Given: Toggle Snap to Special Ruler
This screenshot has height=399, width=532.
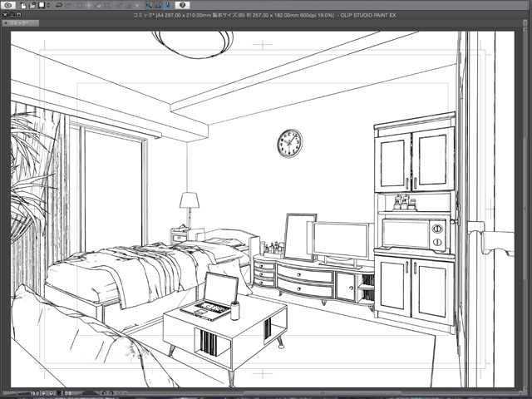Looking at the screenshot, I should click(158, 5).
